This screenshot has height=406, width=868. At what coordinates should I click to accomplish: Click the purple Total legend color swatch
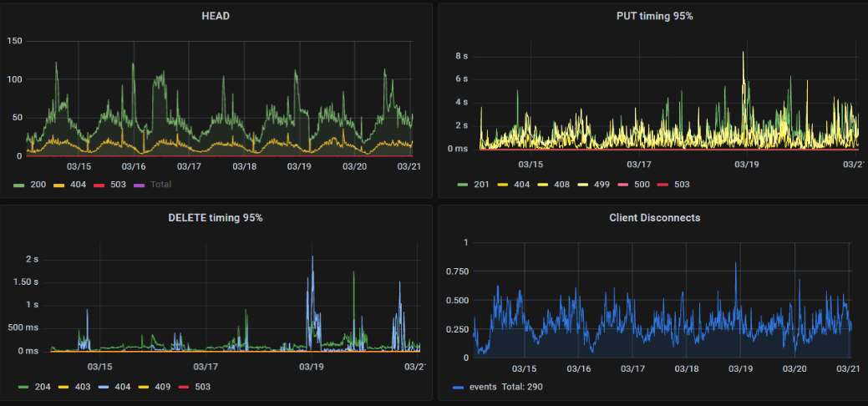pos(139,185)
